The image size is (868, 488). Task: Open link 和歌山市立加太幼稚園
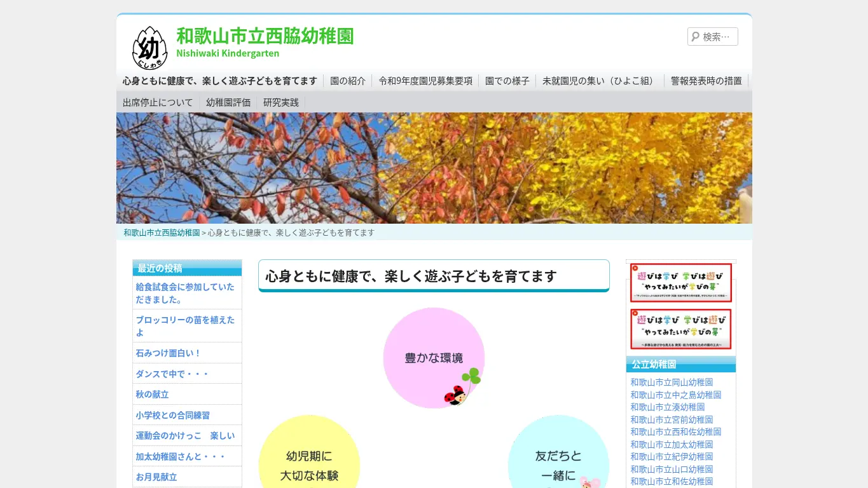tap(672, 444)
